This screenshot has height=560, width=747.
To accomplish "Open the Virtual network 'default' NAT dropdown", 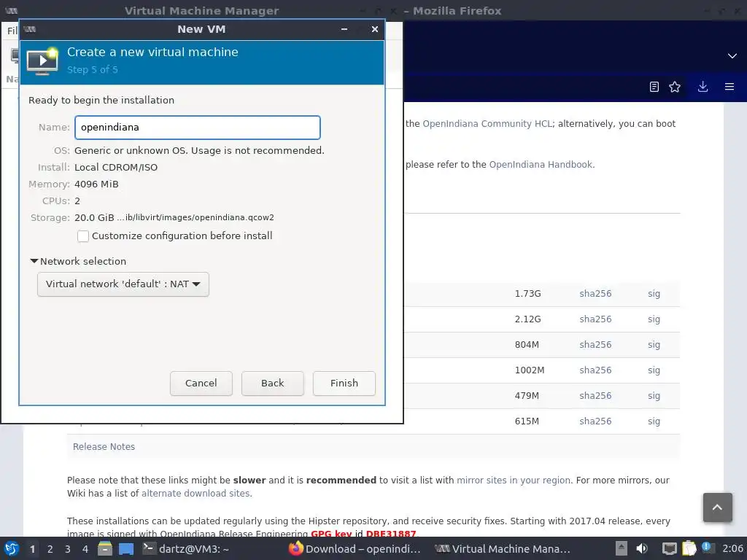I will click(123, 284).
